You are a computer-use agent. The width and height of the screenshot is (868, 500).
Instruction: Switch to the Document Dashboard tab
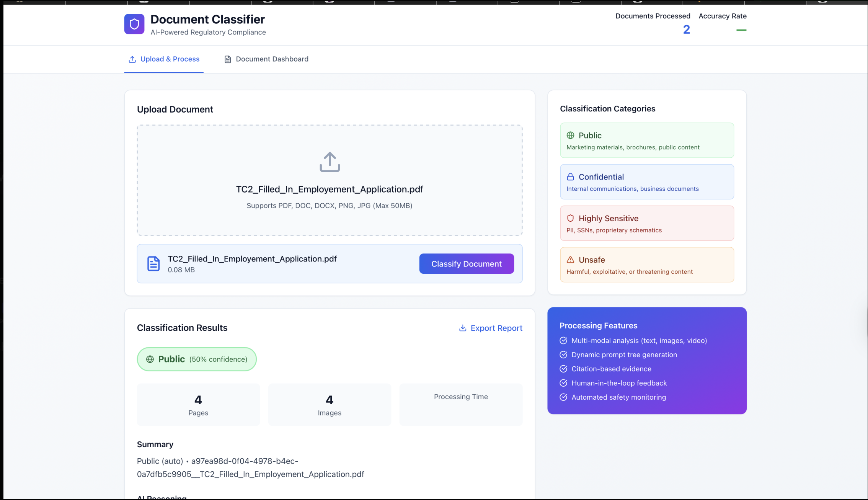coord(266,59)
